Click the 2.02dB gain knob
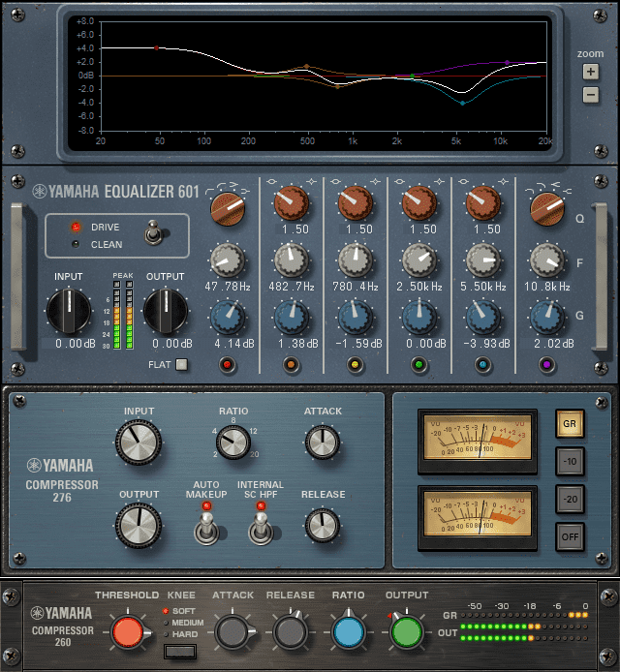The height and width of the screenshot is (672, 620). [x=547, y=318]
